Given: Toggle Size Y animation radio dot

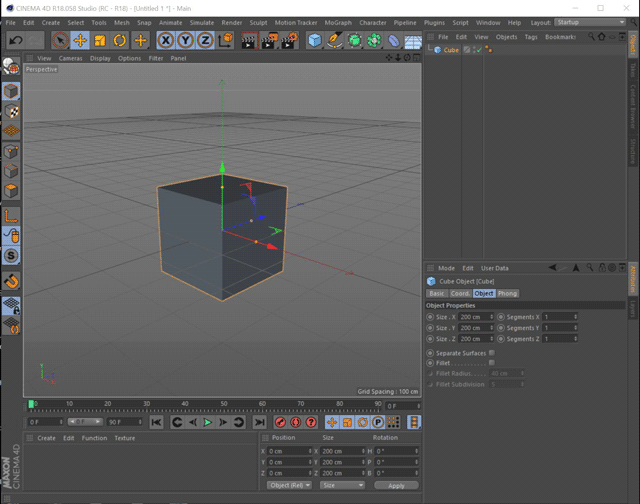Looking at the screenshot, I should (x=430, y=328).
